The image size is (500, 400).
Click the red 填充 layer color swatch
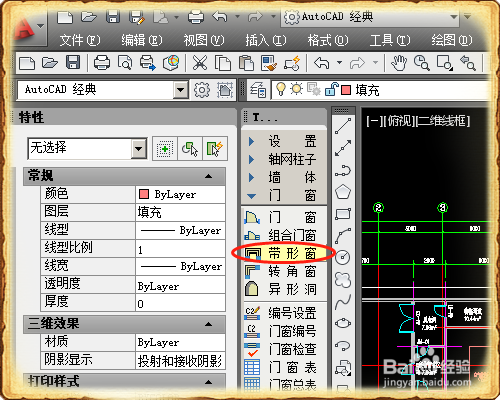(x=346, y=90)
